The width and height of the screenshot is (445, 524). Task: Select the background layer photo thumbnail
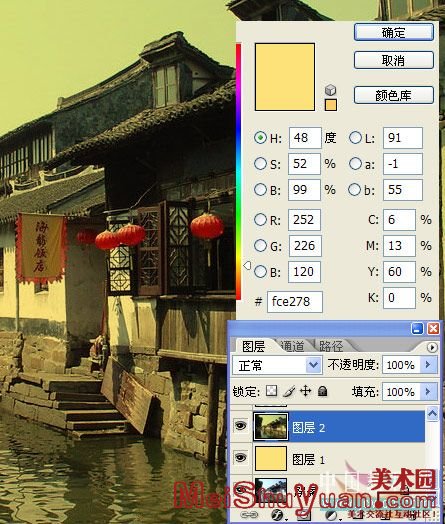coord(271,489)
